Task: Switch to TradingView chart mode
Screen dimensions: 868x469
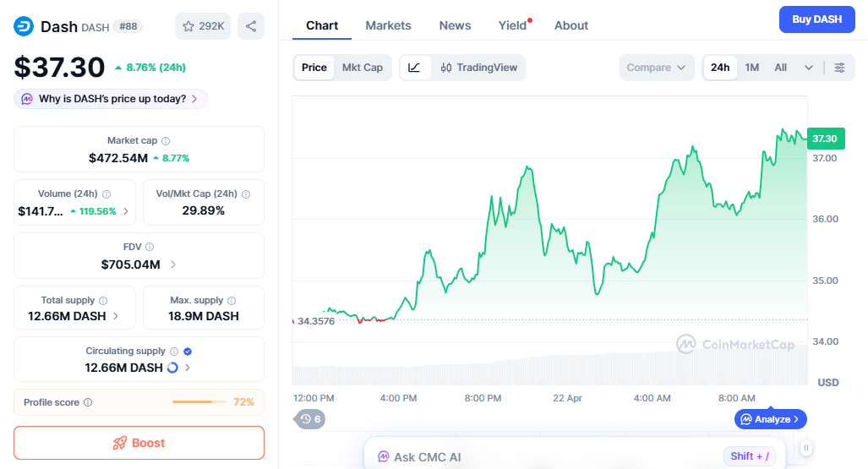Action: click(x=478, y=68)
